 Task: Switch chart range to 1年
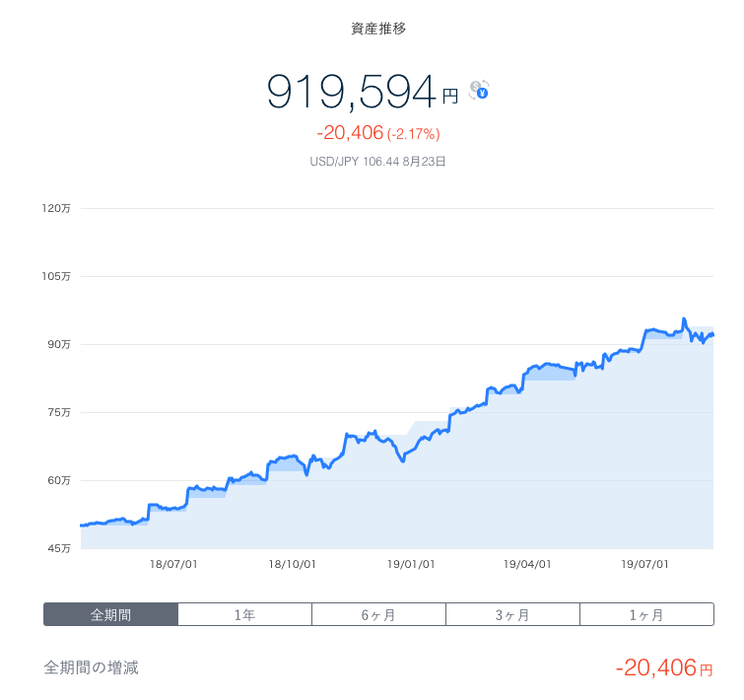coord(244,614)
